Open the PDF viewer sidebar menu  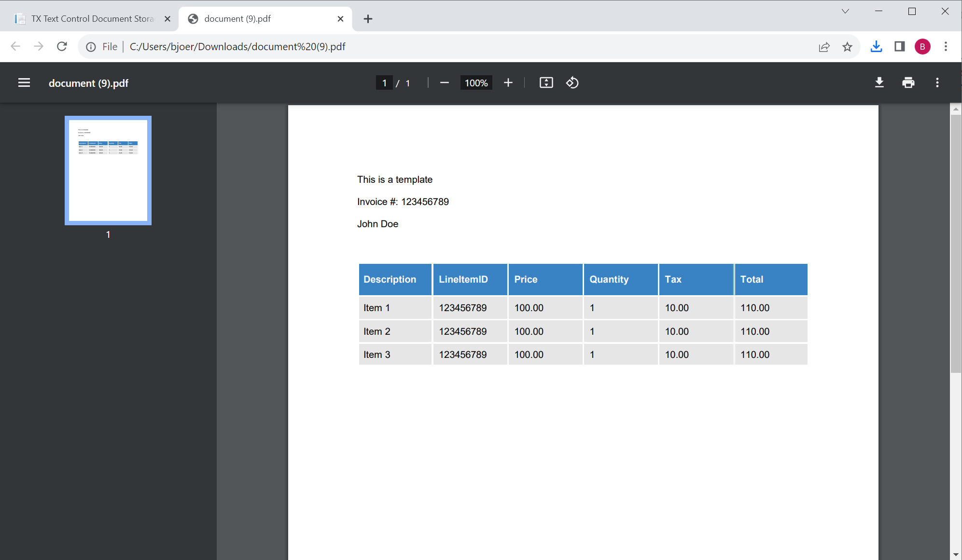coord(24,82)
